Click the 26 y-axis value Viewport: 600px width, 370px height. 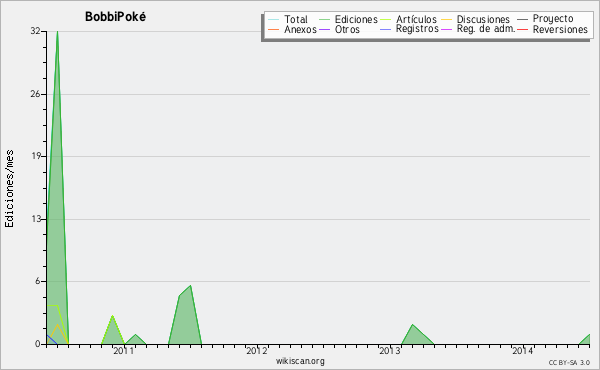click(x=35, y=94)
